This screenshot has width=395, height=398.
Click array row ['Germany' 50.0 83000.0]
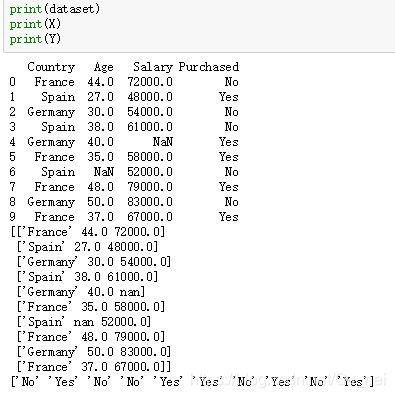94,352
